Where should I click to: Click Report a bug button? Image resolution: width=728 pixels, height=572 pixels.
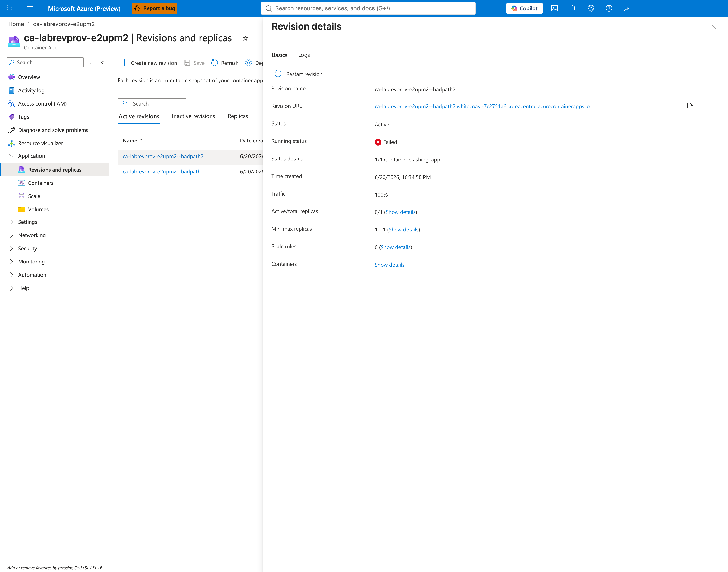pos(155,8)
